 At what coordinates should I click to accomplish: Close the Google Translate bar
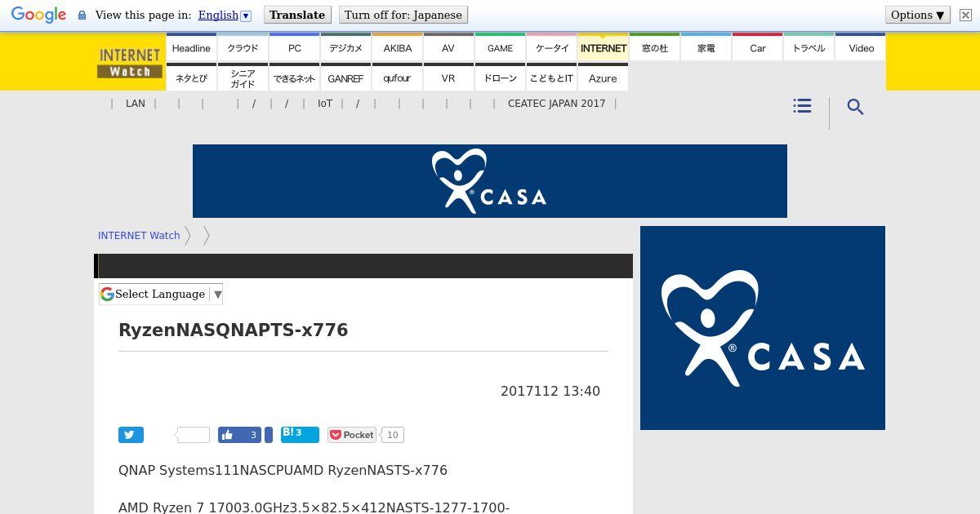(964, 15)
